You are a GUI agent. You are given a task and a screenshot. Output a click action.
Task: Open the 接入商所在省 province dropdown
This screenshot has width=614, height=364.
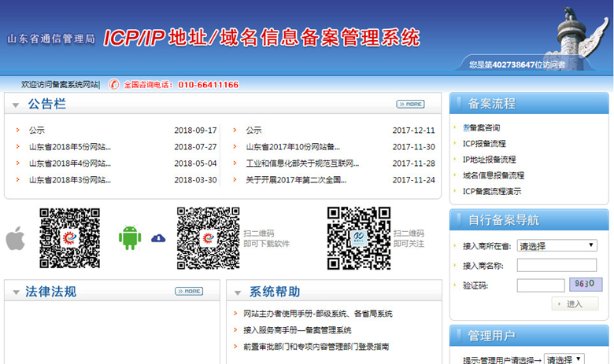pos(557,246)
